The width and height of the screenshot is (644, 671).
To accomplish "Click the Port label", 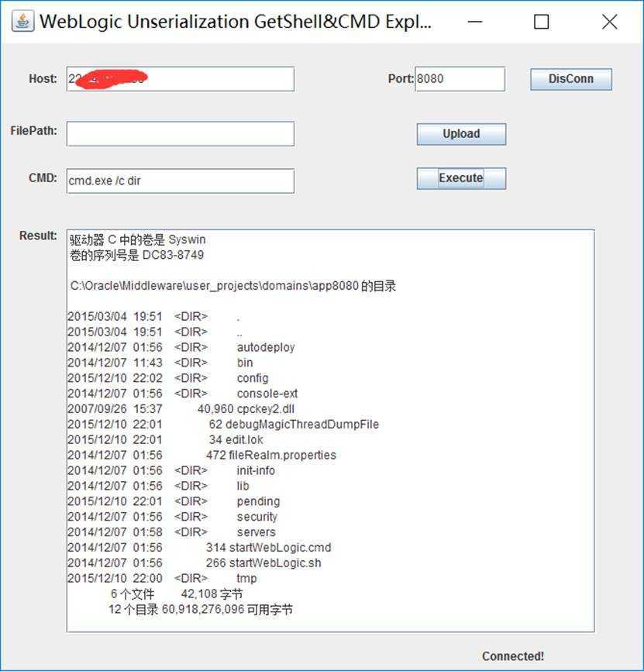I will [401, 79].
